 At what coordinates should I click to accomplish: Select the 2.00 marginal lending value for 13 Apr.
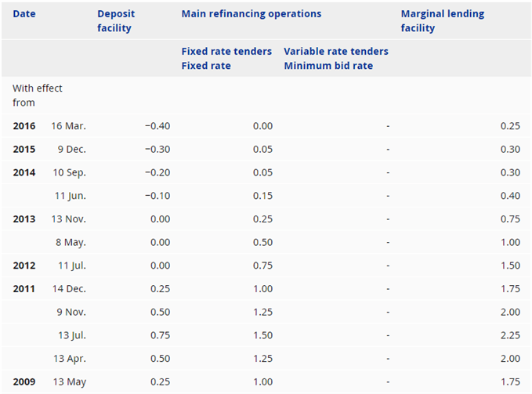510,359
